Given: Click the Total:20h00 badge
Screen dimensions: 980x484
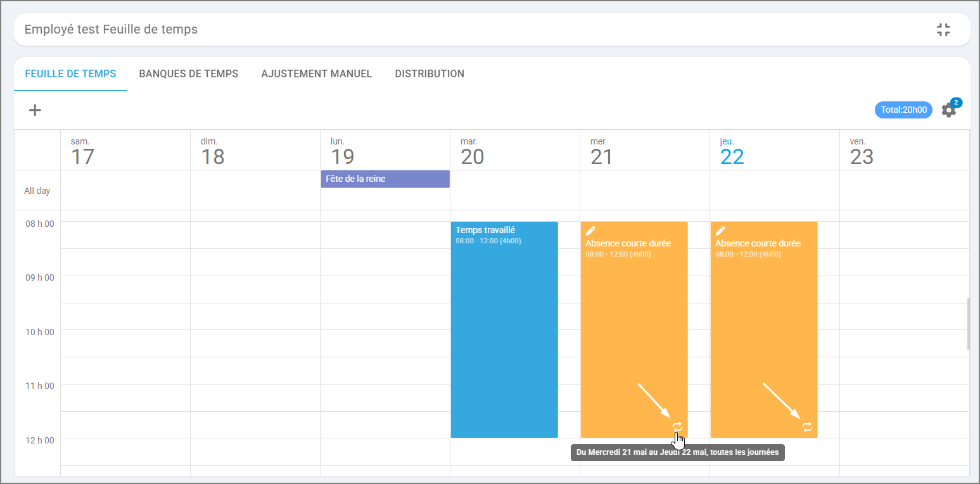Looking at the screenshot, I should (x=903, y=110).
